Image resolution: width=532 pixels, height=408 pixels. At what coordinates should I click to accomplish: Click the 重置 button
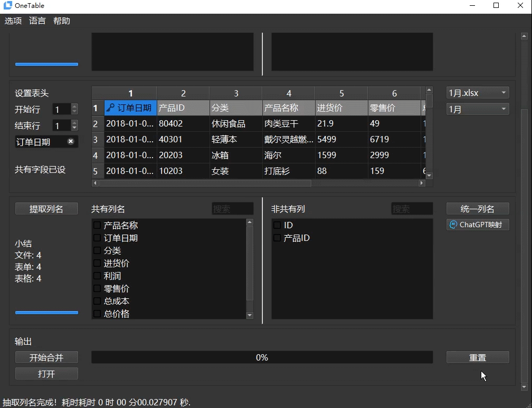pyautogui.click(x=477, y=357)
